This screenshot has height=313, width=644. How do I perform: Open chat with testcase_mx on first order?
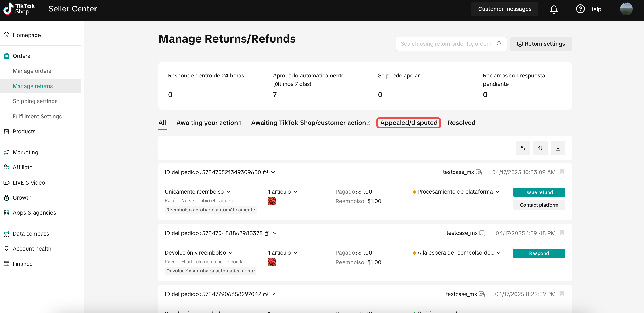tap(479, 172)
